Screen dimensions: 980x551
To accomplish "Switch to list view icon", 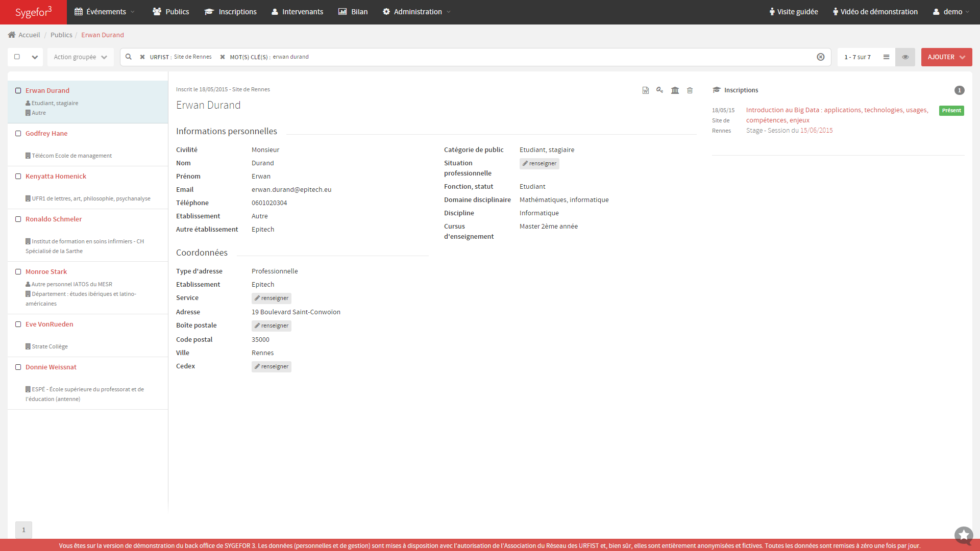I will tap(887, 57).
